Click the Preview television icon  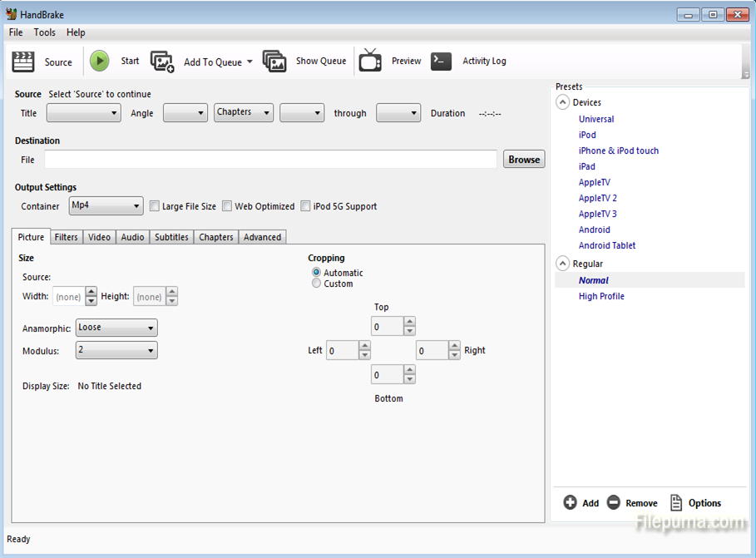[370, 61]
